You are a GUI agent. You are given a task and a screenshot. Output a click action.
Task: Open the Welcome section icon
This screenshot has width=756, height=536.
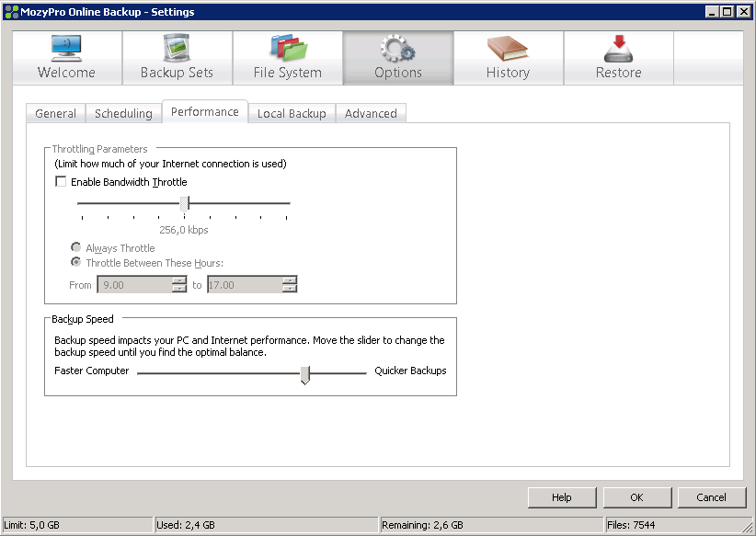point(66,48)
